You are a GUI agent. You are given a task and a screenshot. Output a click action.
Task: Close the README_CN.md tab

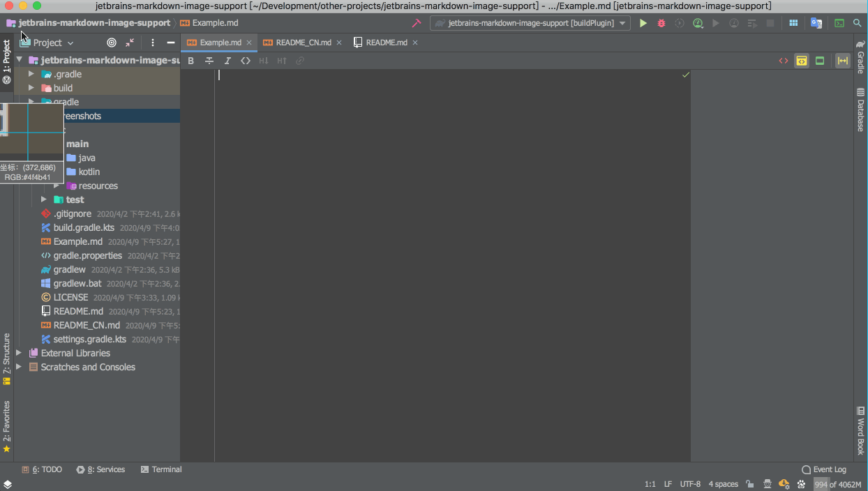(339, 43)
